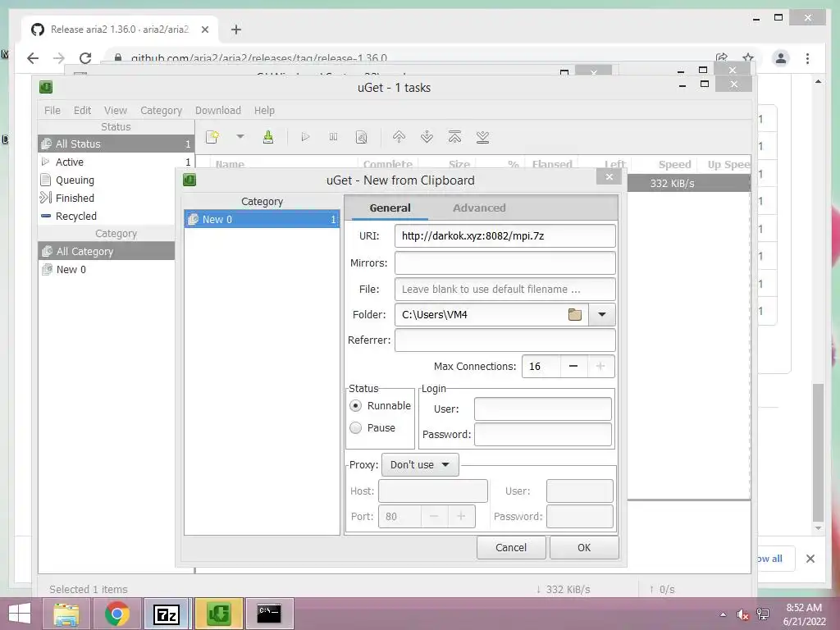Click the Mirrors input field

click(504, 263)
